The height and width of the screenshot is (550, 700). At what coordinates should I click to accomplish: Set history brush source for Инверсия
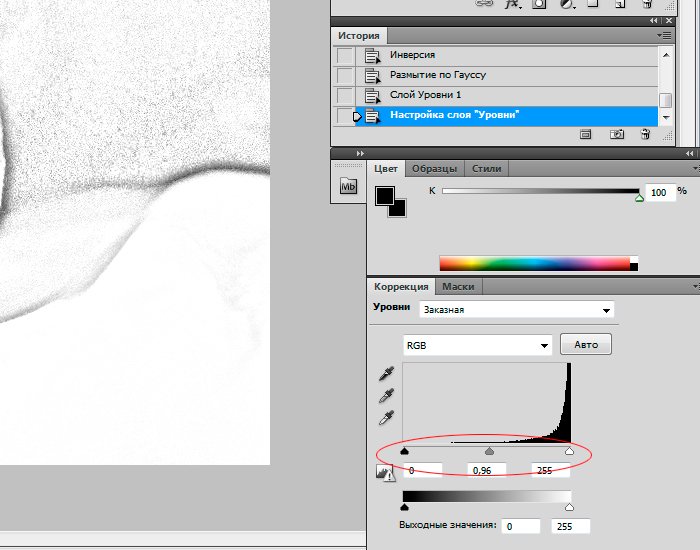(345, 56)
